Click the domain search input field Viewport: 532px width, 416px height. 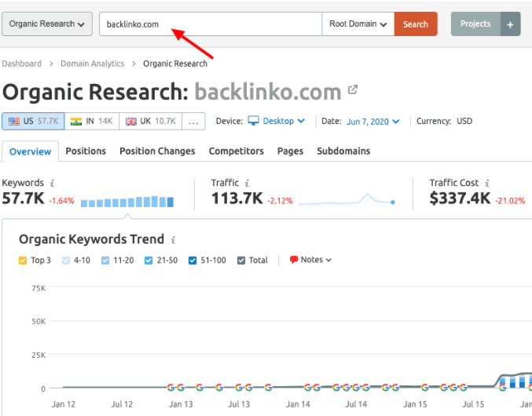[211, 24]
